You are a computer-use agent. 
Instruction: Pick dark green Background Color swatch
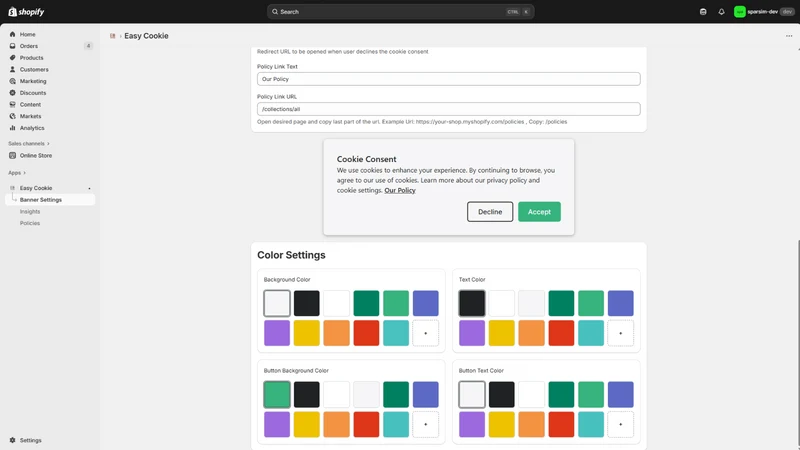tap(366, 303)
